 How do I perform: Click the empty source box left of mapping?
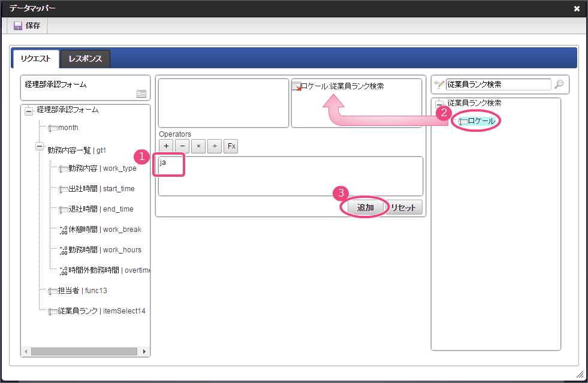[224, 102]
